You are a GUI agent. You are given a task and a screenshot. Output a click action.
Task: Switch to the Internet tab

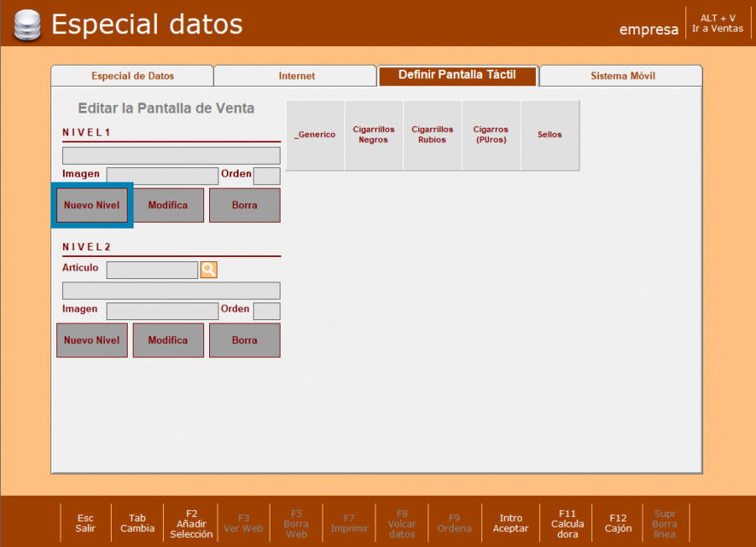click(x=296, y=76)
